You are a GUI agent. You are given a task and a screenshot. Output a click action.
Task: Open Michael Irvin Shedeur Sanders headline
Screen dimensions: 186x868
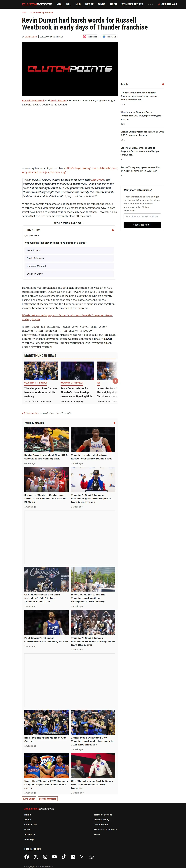[139, 96]
